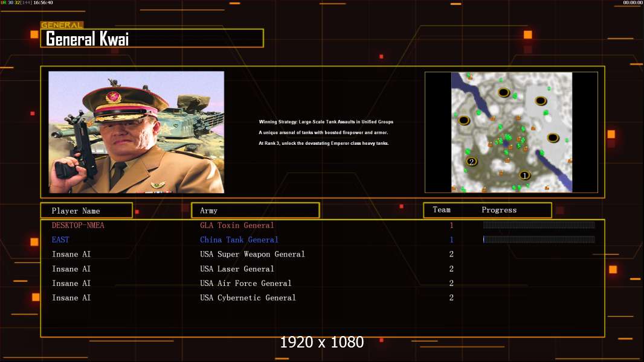Viewport: 644px width, 362px height.
Task: Click the yellow GENERAL label
Action: [62, 25]
